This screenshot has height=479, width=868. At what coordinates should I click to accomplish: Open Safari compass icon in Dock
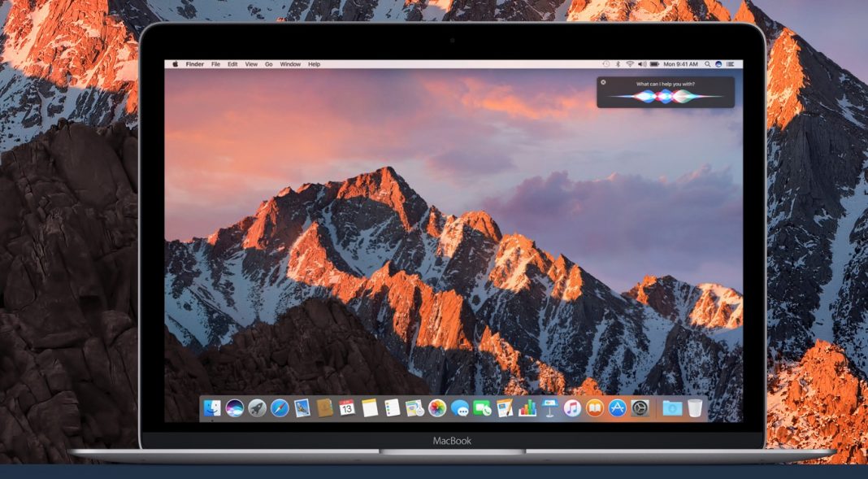[280, 408]
